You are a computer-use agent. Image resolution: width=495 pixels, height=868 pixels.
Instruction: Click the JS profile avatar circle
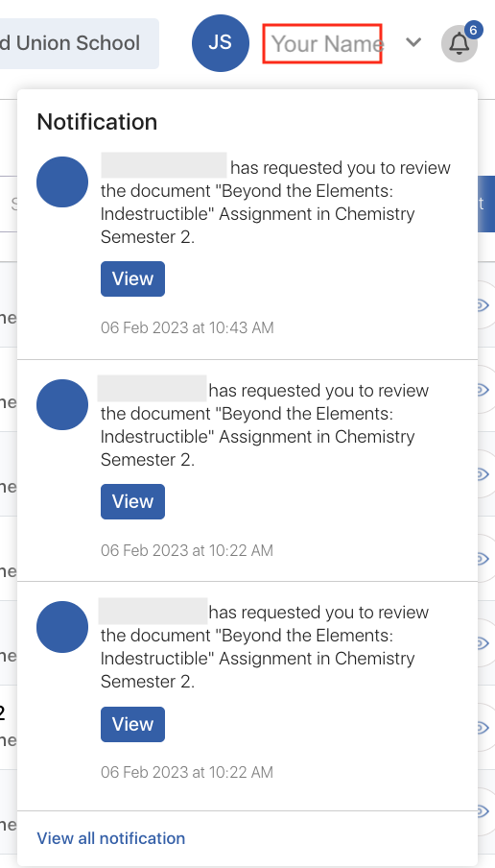[220, 42]
